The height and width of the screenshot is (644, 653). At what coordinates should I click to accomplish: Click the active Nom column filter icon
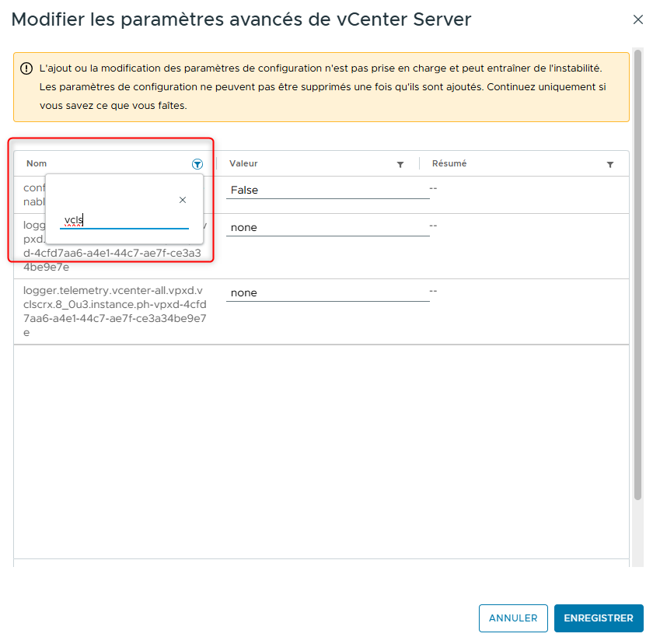(197, 164)
